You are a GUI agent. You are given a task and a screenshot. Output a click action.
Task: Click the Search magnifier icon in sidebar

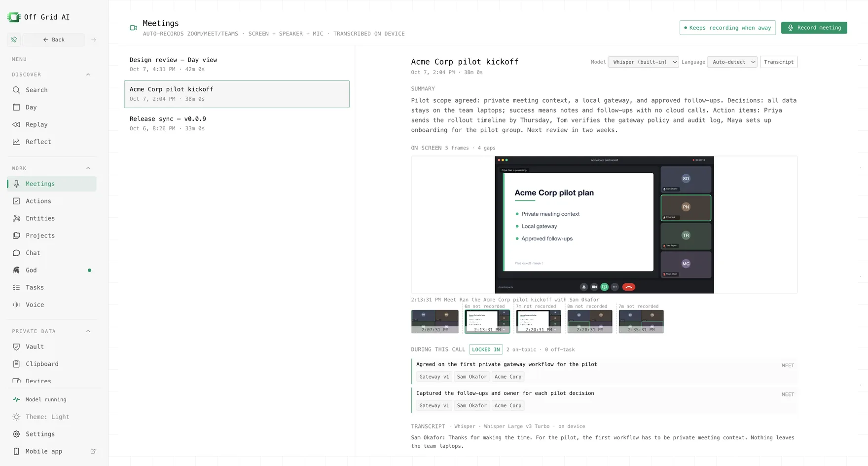coord(16,90)
